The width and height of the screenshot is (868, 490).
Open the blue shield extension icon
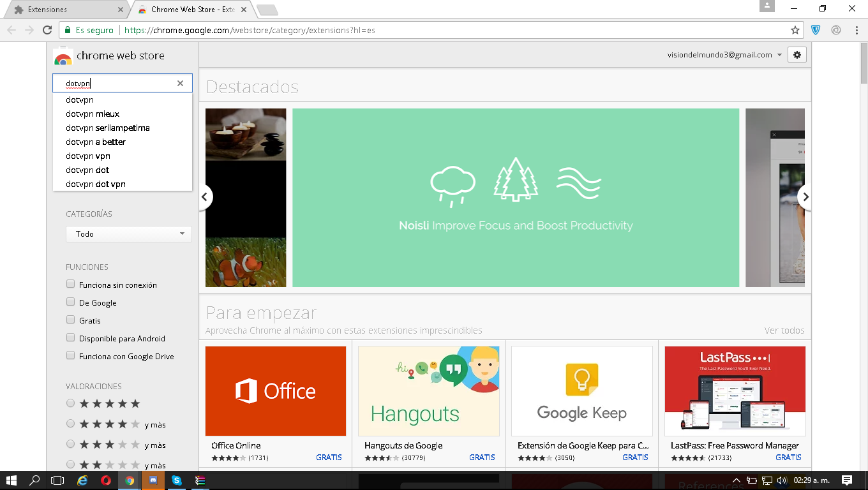pos(816,30)
